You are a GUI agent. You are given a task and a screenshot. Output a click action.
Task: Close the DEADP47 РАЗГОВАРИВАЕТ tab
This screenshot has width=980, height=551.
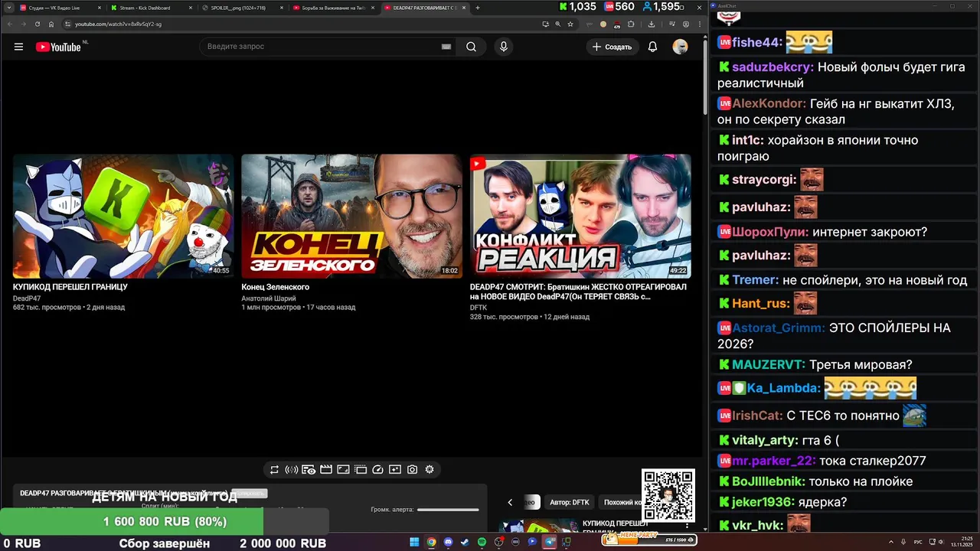click(x=465, y=8)
